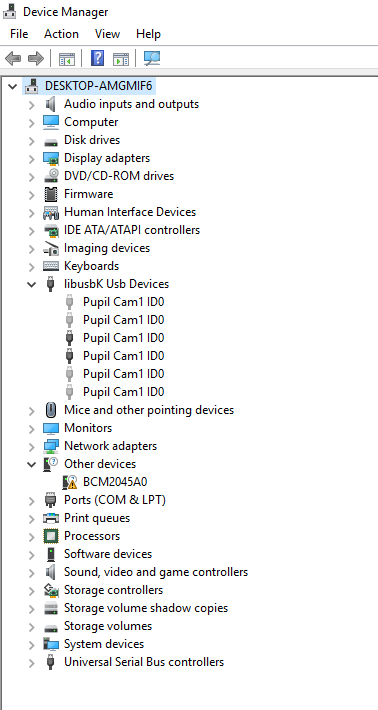Click the Mice and other pointing devices icon

tap(51, 410)
